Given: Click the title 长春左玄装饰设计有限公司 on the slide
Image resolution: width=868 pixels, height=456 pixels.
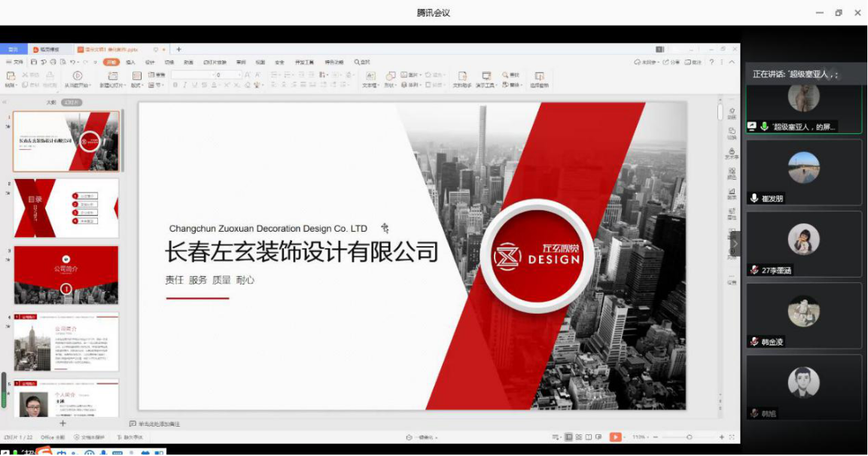Looking at the screenshot, I should (x=302, y=252).
